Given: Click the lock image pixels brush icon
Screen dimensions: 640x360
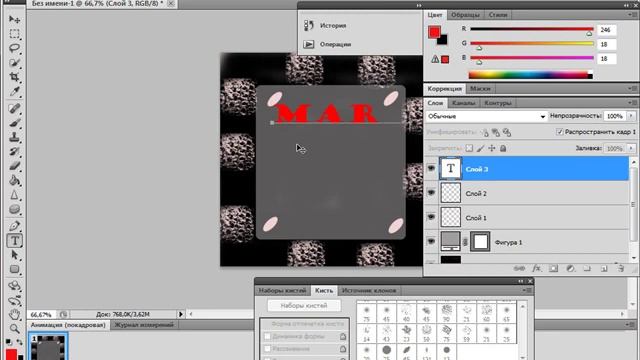Looking at the screenshot, I should click(x=480, y=148).
